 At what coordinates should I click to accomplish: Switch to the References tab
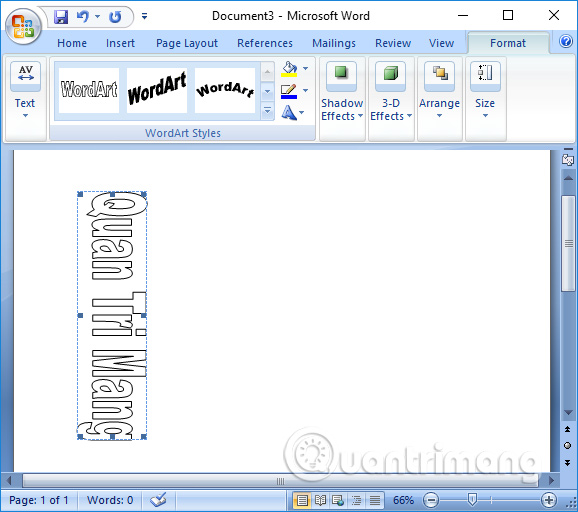(265, 43)
